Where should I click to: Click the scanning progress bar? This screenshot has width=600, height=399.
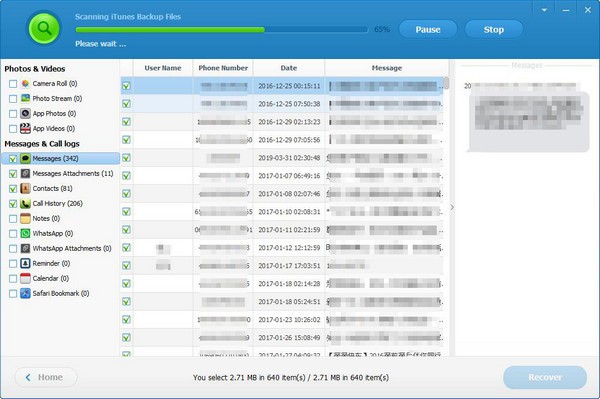click(x=222, y=29)
